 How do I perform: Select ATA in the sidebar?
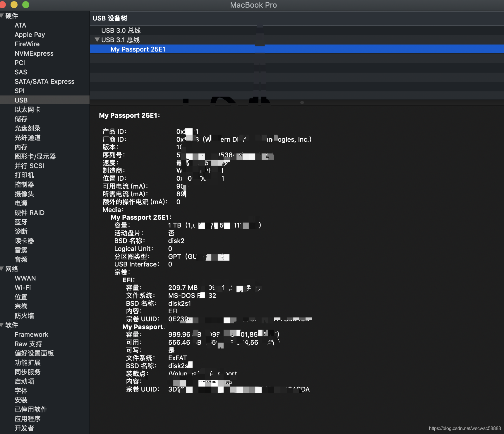(20, 25)
